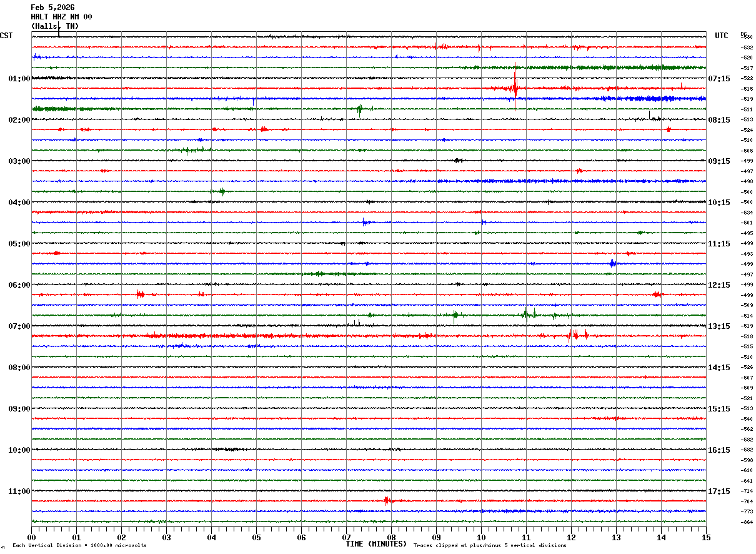The height and width of the screenshot is (554, 756).
Task: Select the 09:00 CST row label
Action: click(x=19, y=409)
